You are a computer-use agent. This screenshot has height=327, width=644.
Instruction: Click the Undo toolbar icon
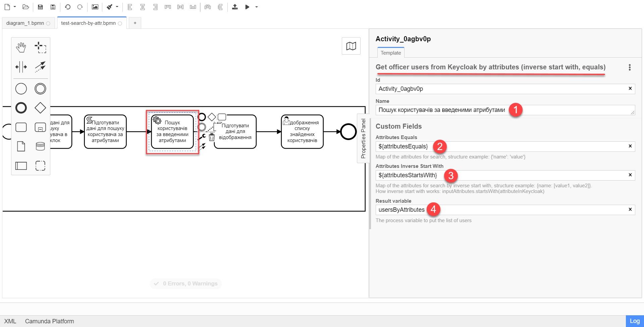pyautogui.click(x=67, y=7)
